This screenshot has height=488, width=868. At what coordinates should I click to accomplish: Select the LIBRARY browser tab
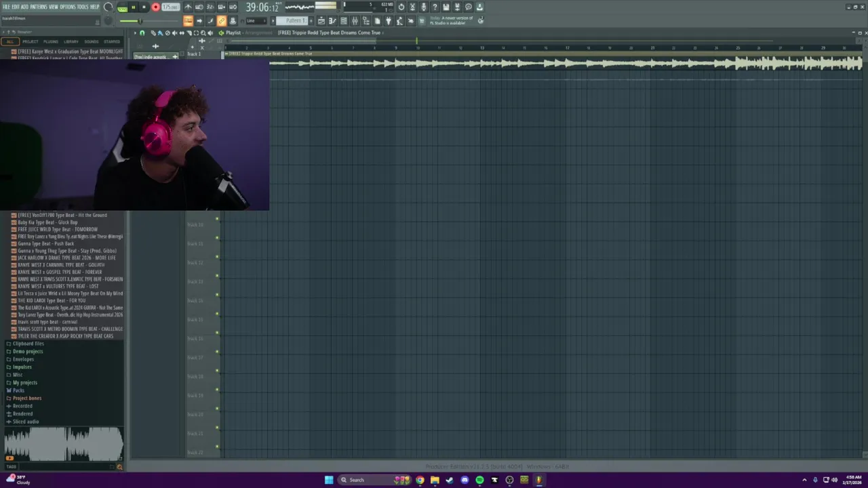coord(71,41)
